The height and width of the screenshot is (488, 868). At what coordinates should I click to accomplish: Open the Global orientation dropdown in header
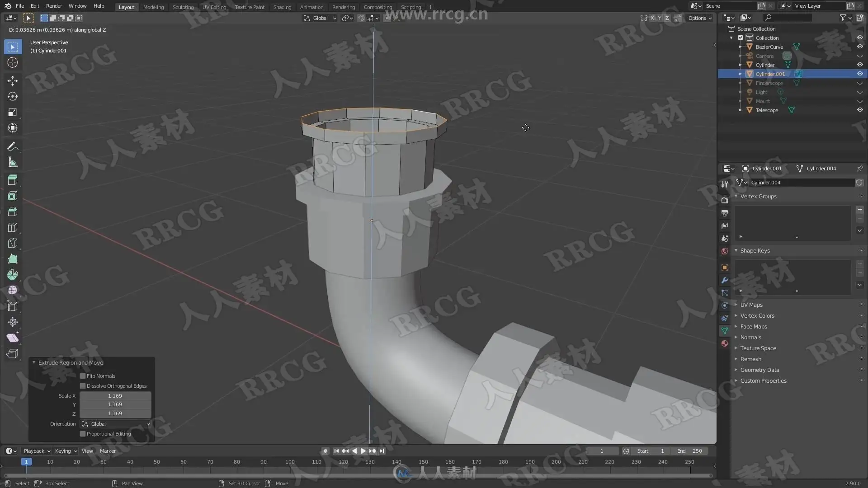pos(320,18)
